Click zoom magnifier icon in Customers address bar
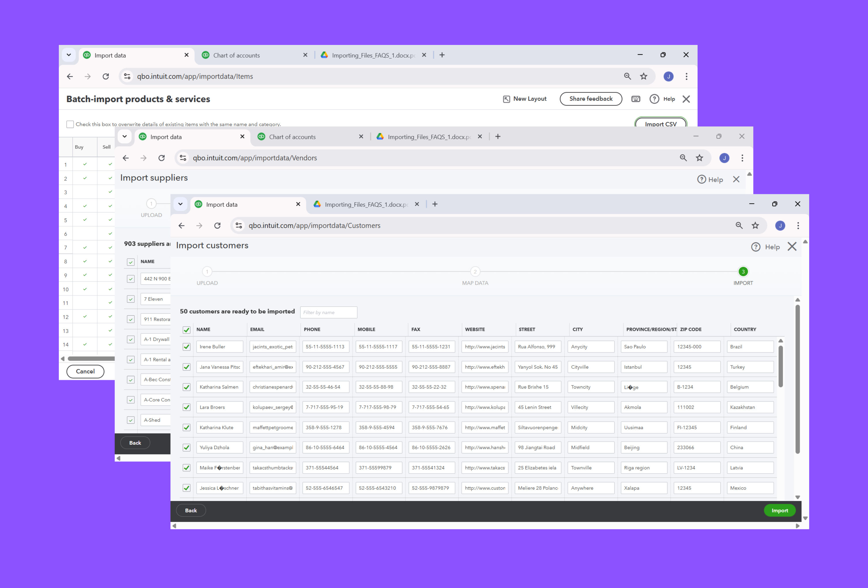The width and height of the screenshot is (868, 588). click(x=739, y=225)
